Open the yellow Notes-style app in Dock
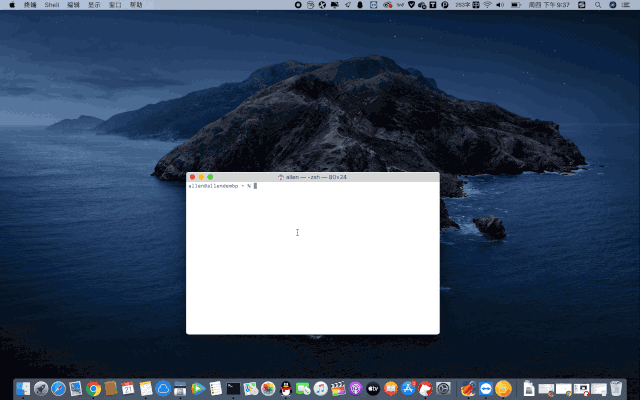640x400 pixels. (146, 388)
